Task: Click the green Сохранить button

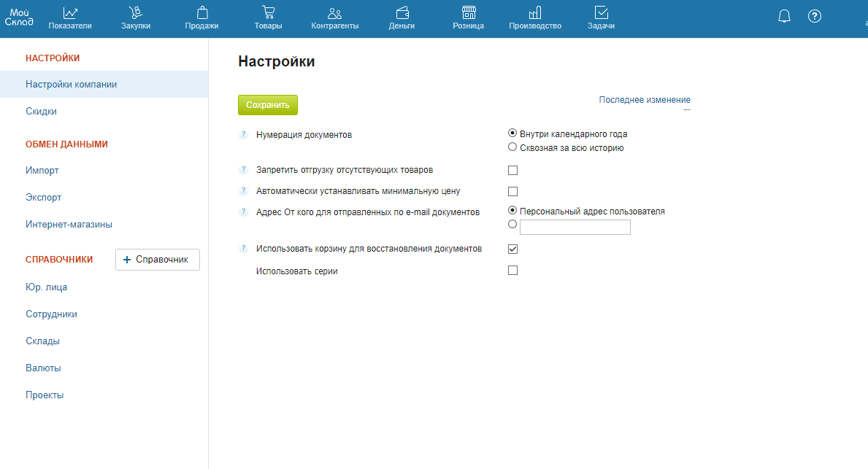Action: click(x=268, y=105)
